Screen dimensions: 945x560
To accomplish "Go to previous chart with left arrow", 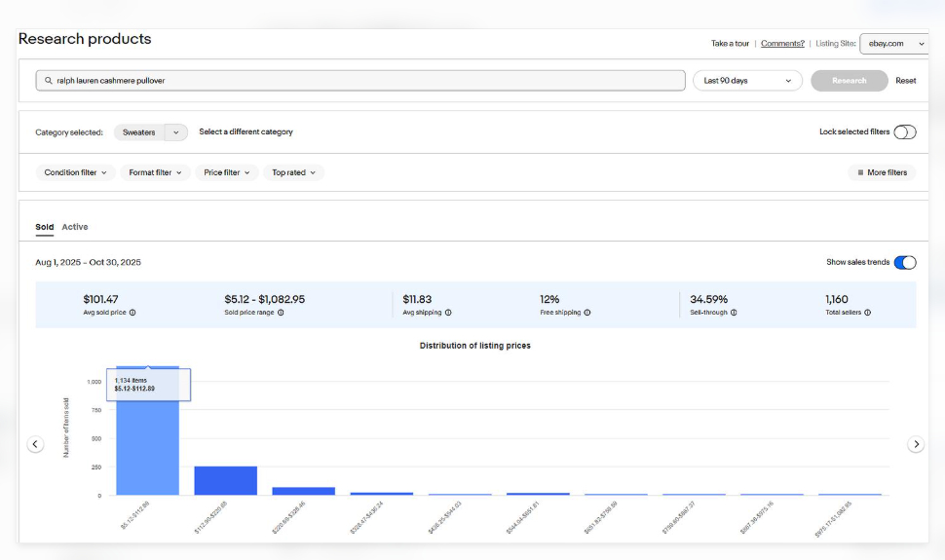I will click(x=35, y=444).
